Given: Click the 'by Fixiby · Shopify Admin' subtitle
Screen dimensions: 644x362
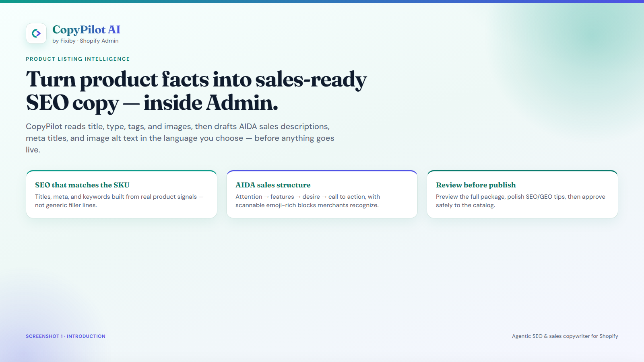Looking at the screenshot, I should tap(85, 41).
